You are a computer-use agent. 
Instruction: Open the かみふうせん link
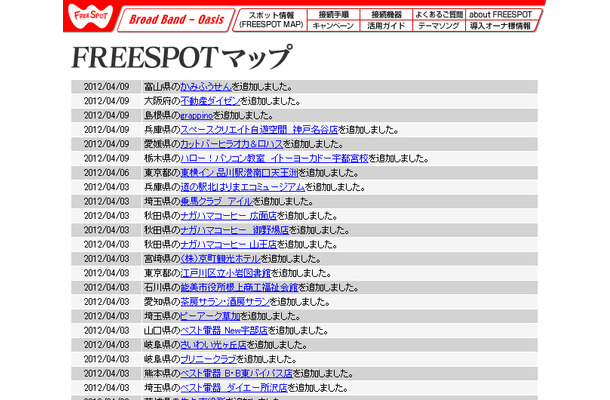pyautogui.click(x=206, y=87)
